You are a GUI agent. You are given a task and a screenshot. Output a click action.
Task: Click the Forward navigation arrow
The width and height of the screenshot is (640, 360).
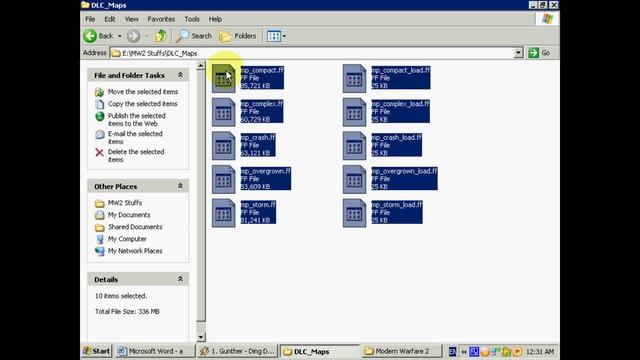[133, 36]
